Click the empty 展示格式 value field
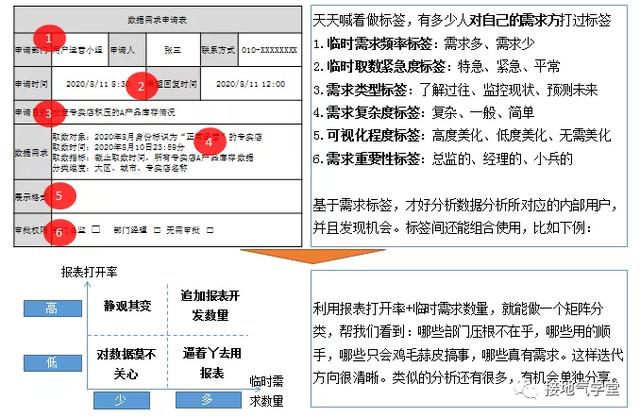640x417 pixels. coord(176,196)
